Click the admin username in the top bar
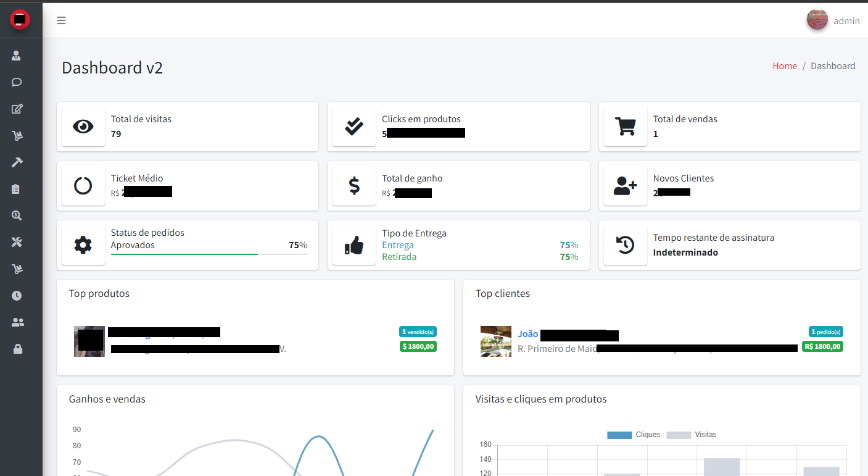This screenshot has width=868, height=476. 846,21
